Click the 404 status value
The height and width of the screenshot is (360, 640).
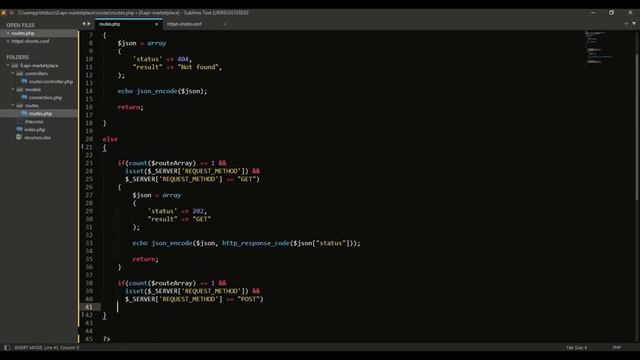point(183,59)
